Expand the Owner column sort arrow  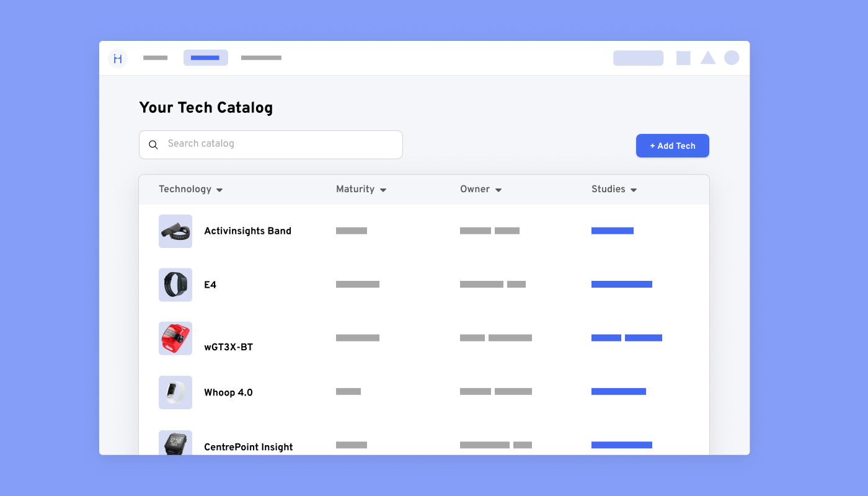(498, 190)
